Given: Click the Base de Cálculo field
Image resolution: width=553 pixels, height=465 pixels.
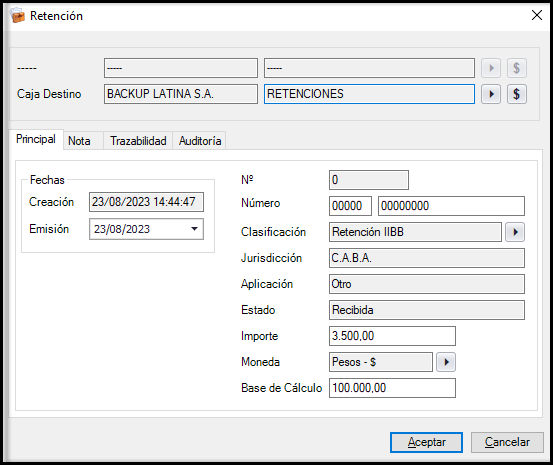Looking at the screenshot, I should (392, 388).
